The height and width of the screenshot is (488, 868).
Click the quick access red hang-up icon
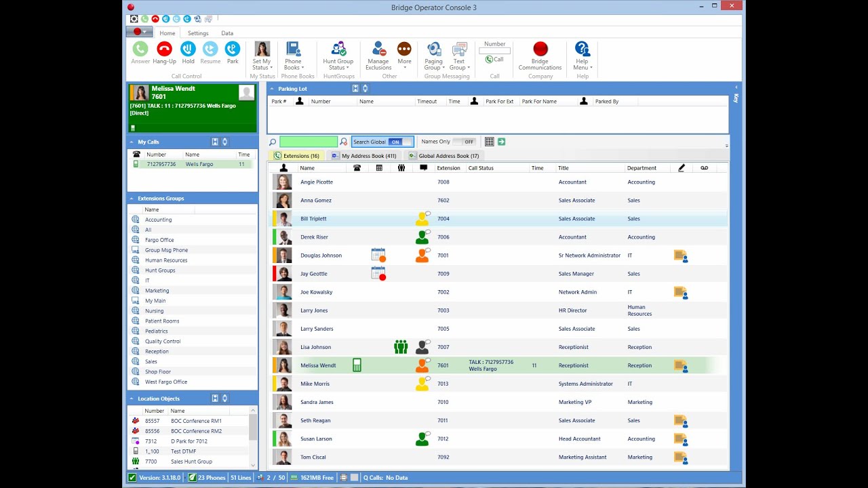point(155,19)
